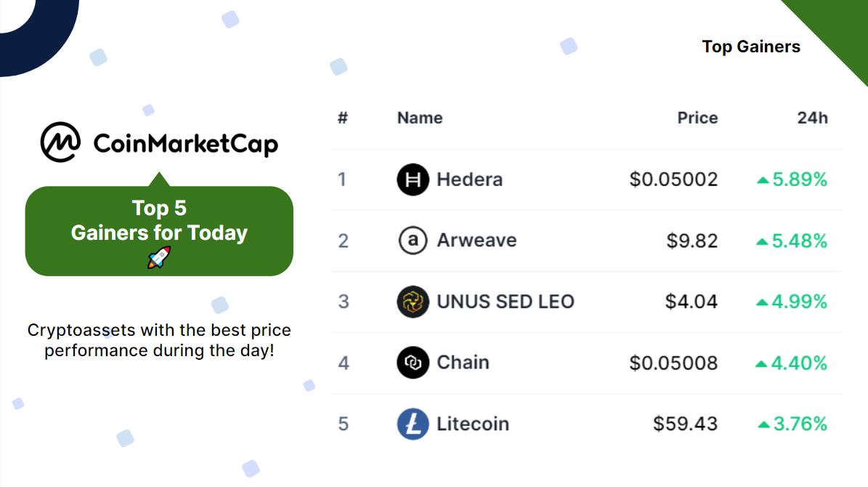Click Litecoin's 3.76% change value

click(800, 424)
